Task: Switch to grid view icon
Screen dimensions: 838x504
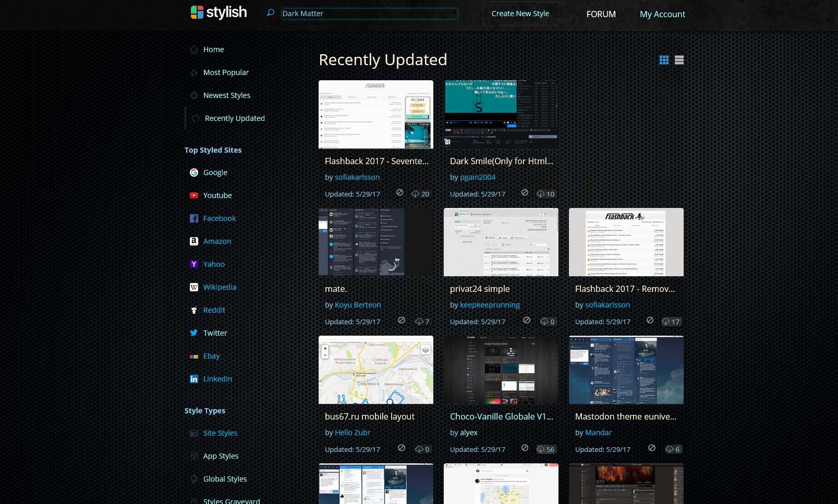Action: [x=664, y=60]
